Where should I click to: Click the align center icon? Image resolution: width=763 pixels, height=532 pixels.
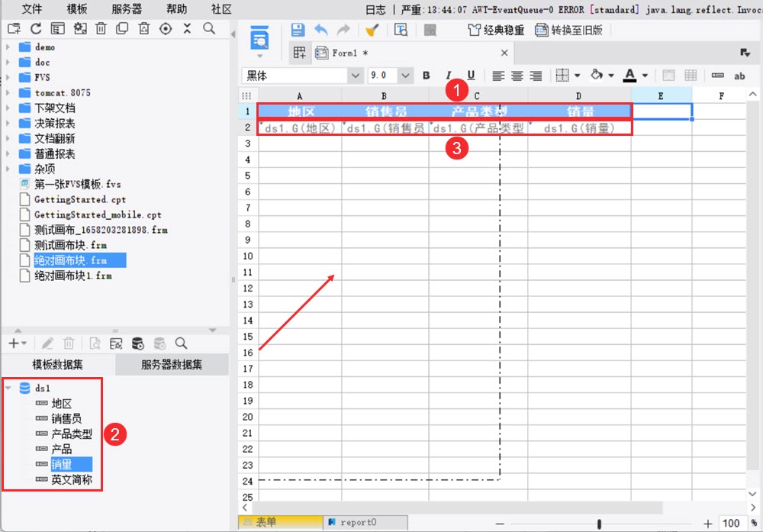pyautogui.click(x=517, y=76)
